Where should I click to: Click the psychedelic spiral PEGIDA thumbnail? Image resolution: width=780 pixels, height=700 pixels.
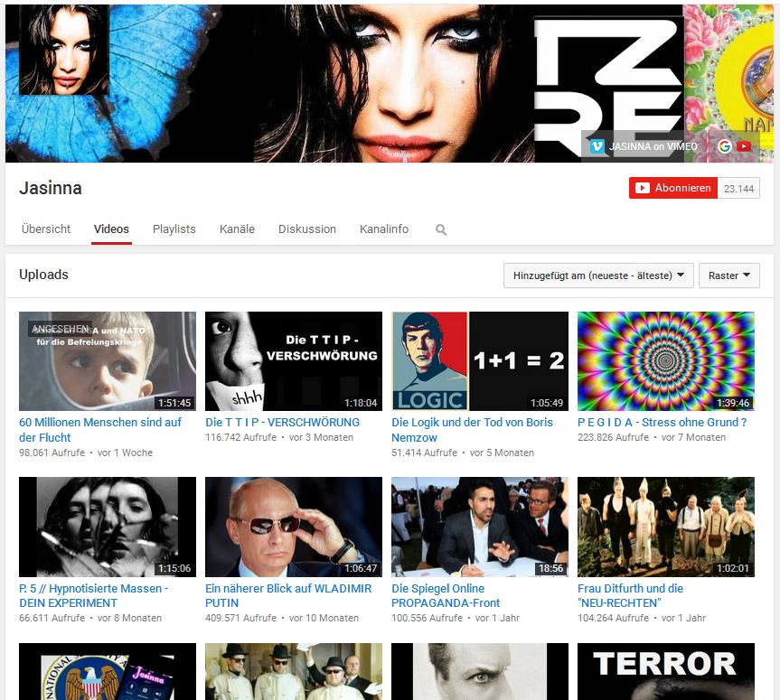click(x=665, y=361)
